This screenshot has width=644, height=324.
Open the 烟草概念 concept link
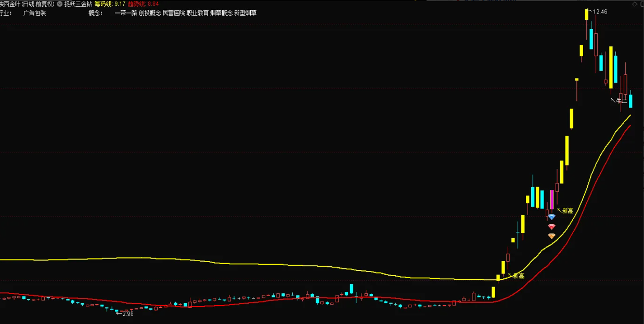point(221,13)
